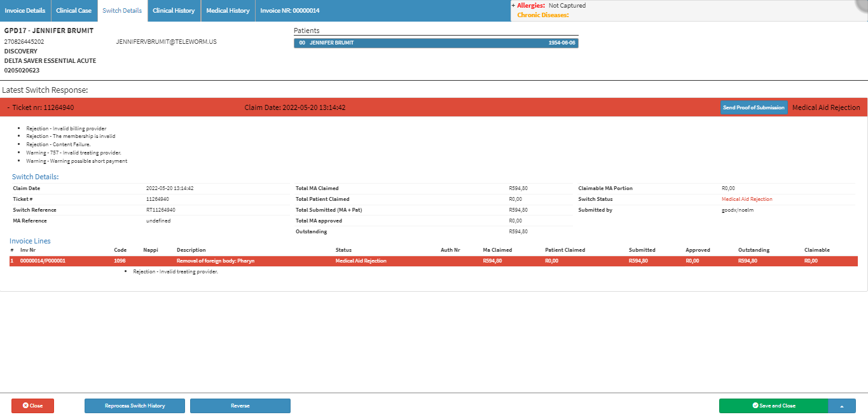The image size is (868, 417).
Task: Click the Patients list heading
Action: point(307,31)
